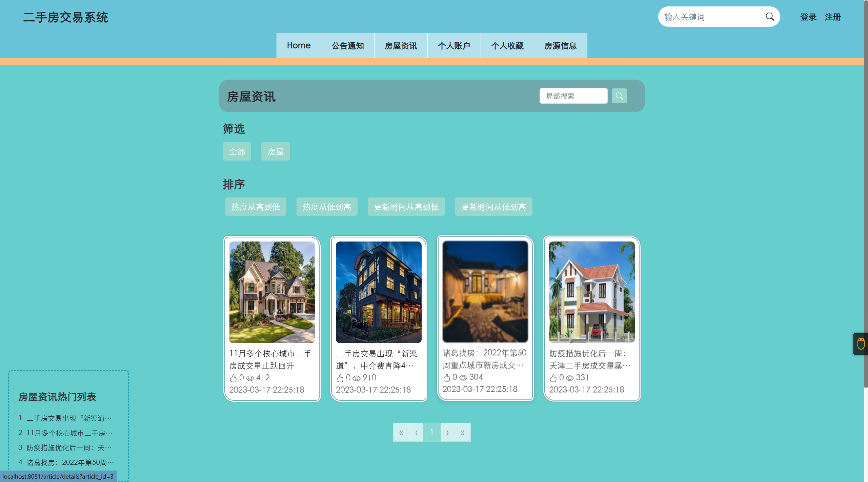This screenshot has width=868, height=482.
Task: Go to previous page with ‹ arrow
Action: (416, 433)
